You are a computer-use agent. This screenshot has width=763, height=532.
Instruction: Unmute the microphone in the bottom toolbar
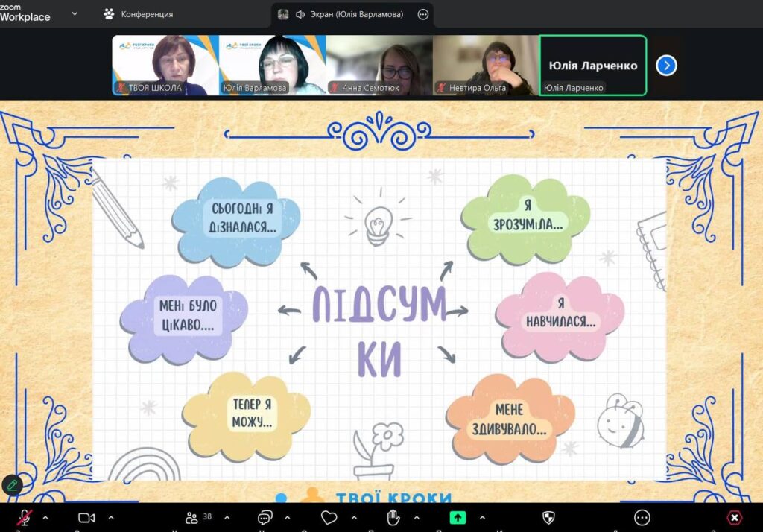tap(25, 517)
